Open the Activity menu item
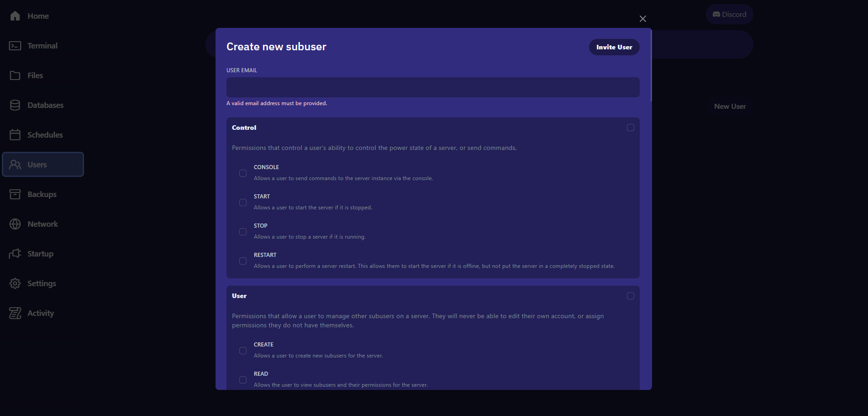 [40, 313]
